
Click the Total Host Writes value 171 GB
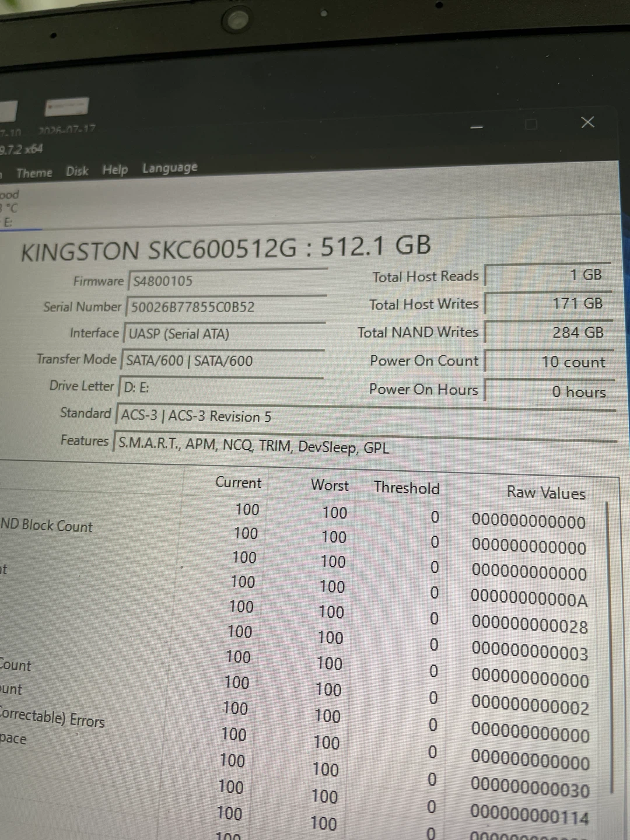click(x=549, y=303)
